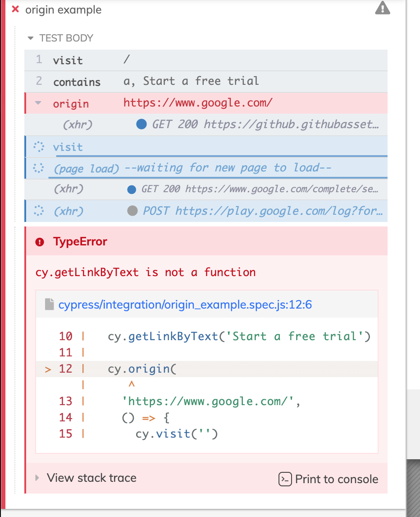
Task: Click the spinner next to the page load entry
Action: click(38, 167)
